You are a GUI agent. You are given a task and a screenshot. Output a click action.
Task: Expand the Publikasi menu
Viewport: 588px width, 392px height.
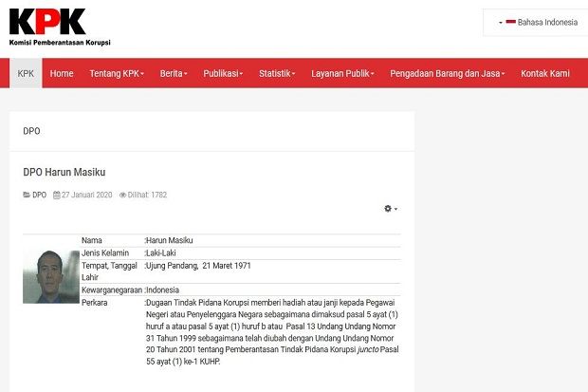223,73
